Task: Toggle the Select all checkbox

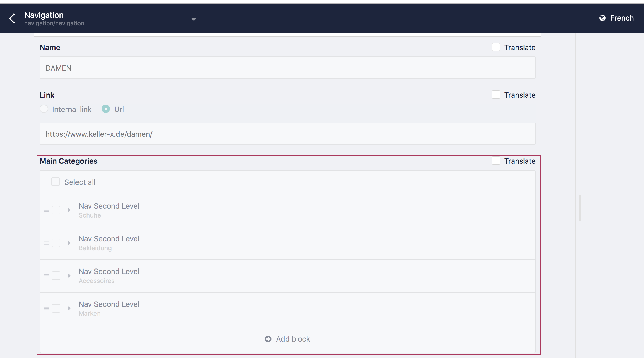Action: [55, 182]
